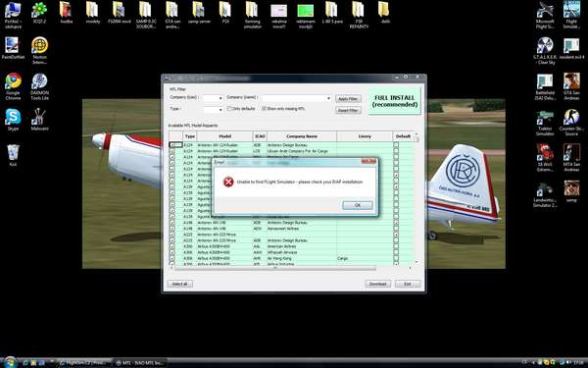The image size is (588, 368).
Task: Toggle row checkbox for Libyan Arab Air Cargo
Action: (172, 151)
